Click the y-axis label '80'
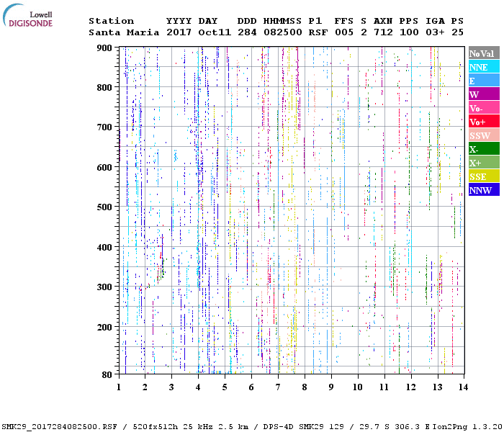 [x=107, y=375]
